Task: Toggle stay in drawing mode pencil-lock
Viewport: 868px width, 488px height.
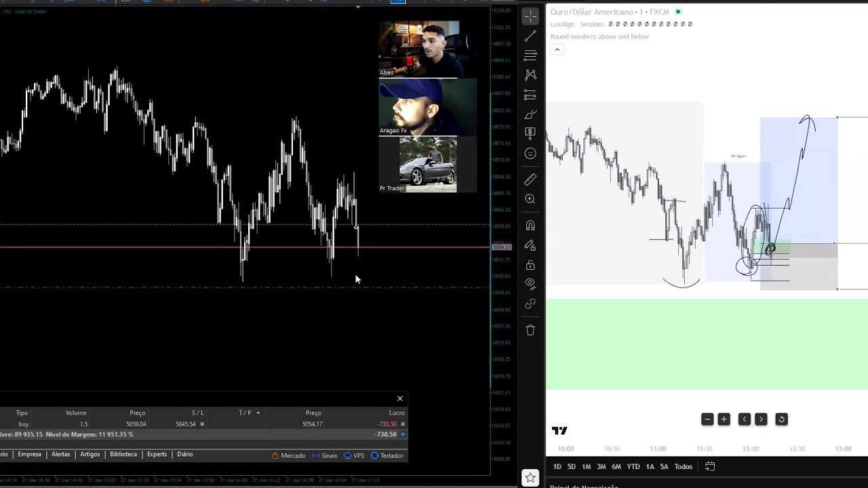Action: [x=530, y=245]
